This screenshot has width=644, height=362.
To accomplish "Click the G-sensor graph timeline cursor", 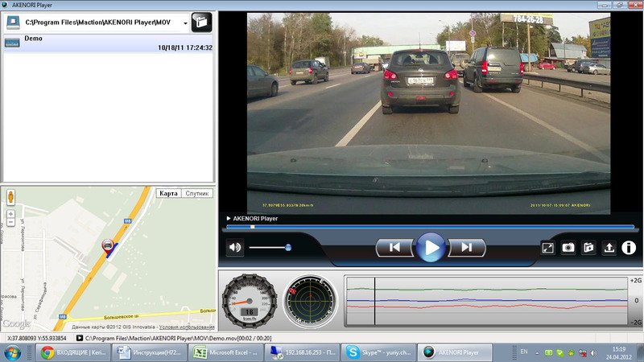I will click(374, 301).
